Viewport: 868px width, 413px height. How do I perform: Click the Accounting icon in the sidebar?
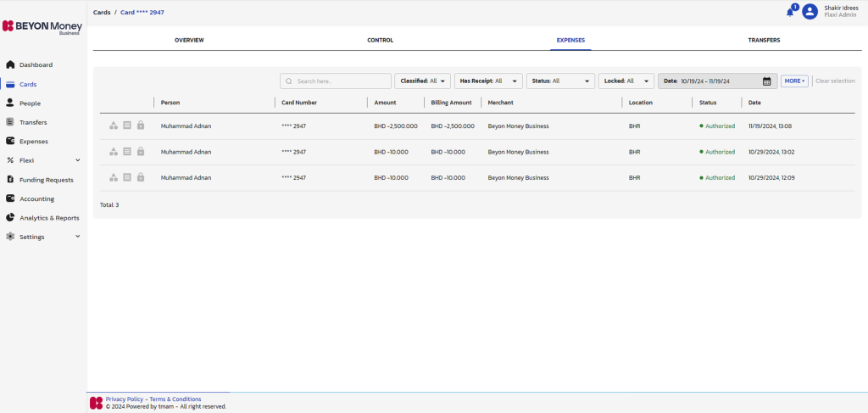(x=10, y=198)
